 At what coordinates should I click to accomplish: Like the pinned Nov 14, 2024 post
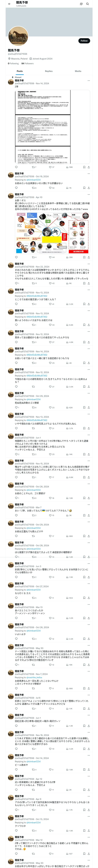pyautogui.click(x=51, y=167)
